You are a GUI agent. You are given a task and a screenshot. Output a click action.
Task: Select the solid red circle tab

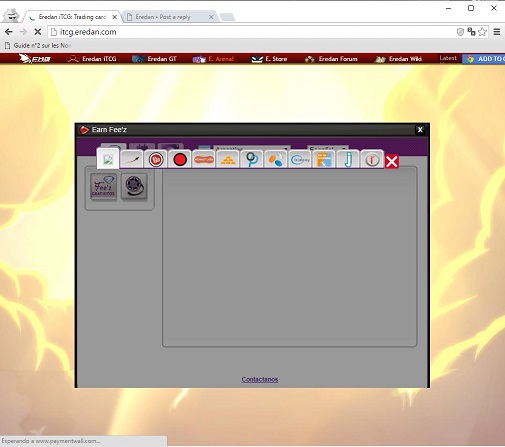tap(180, 160)
